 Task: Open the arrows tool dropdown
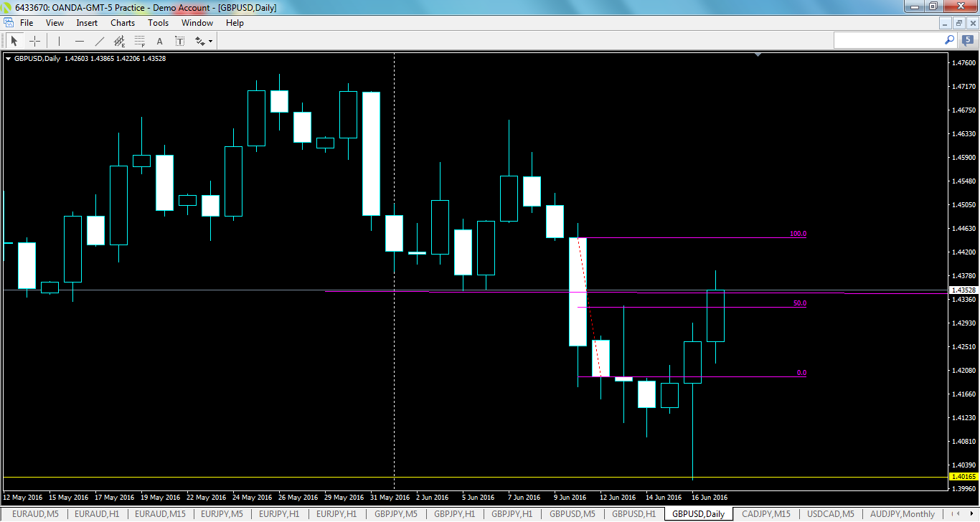point(210,42)
